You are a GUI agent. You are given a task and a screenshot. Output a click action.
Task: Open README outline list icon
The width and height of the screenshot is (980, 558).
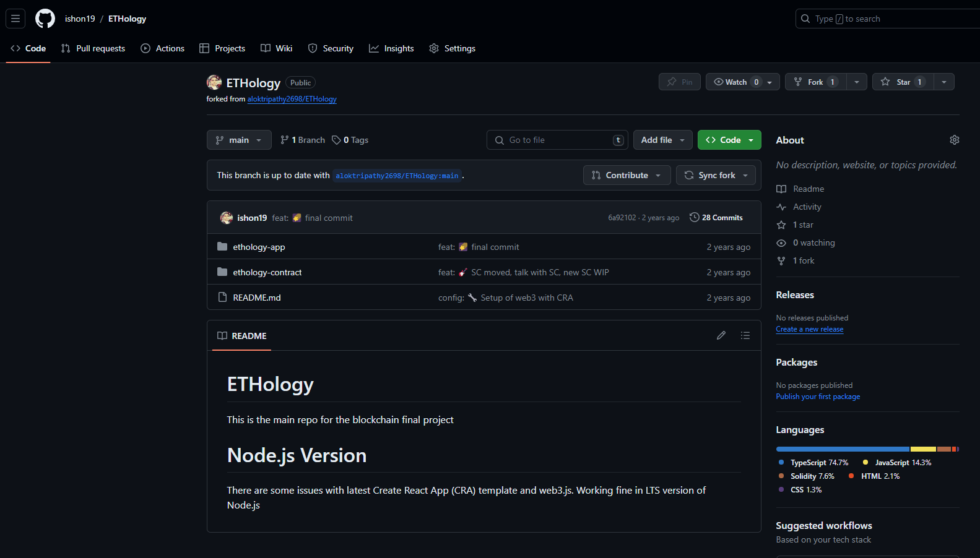click(x=745, y=335)
